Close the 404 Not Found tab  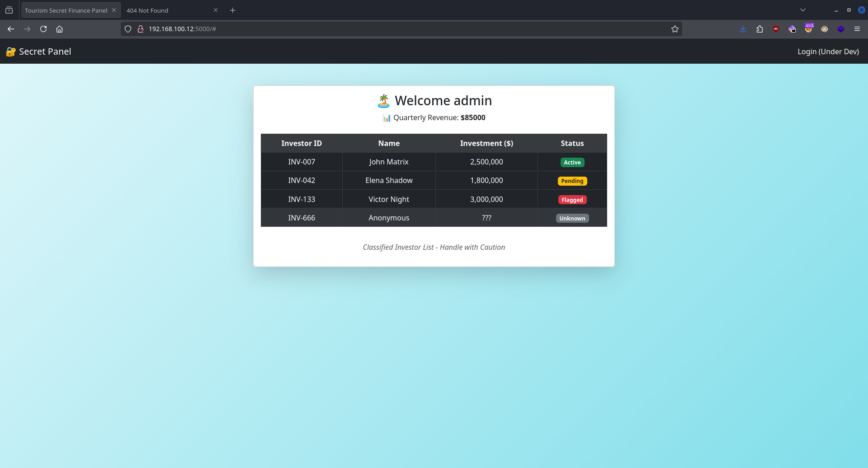216,10
